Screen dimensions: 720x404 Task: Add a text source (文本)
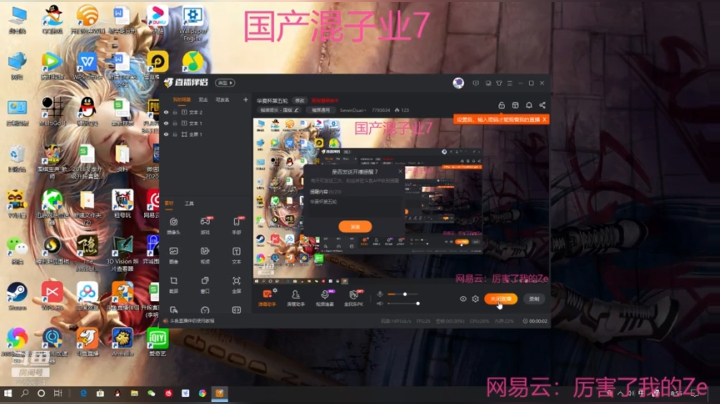click(236, 255)
